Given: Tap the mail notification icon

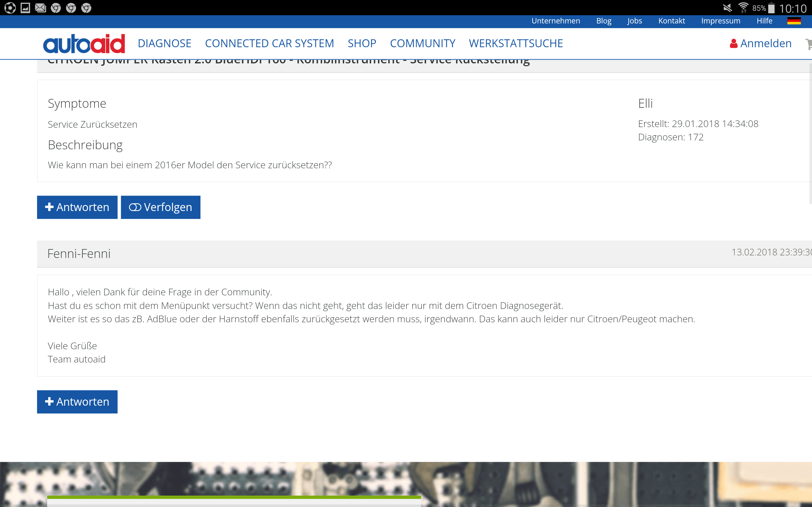Looking at the screenshot, I should (40, 8).
